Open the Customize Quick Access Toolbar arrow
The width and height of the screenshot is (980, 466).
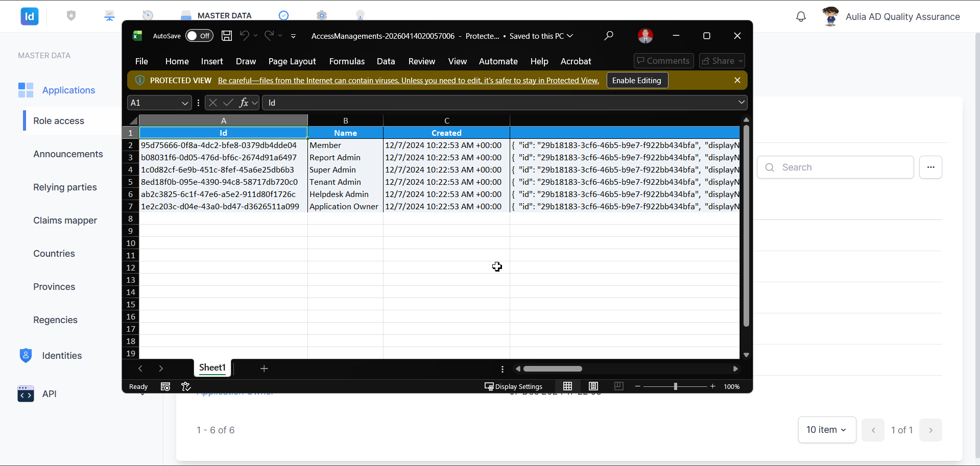click(x=293, y=36)
